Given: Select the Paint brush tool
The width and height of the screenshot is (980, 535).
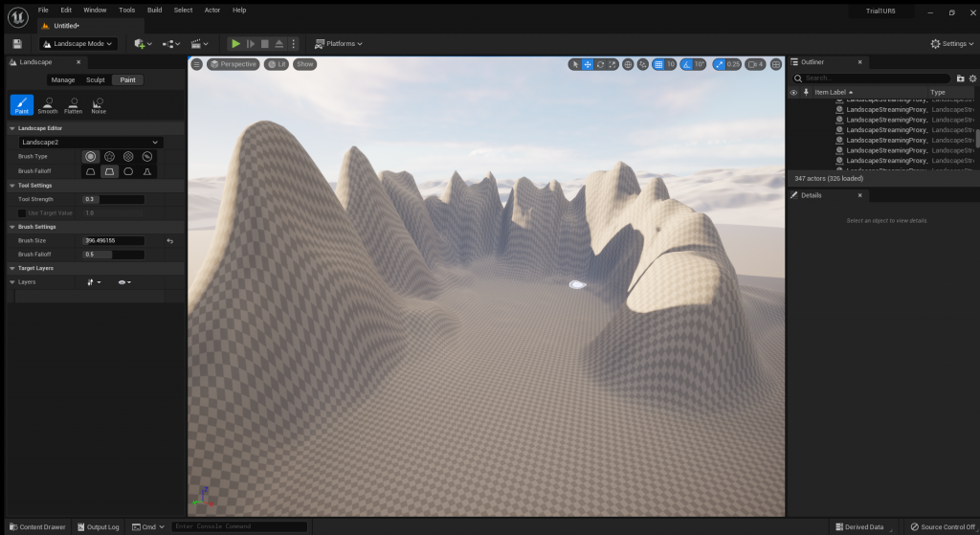Looking at the screenshot, I should click(22, 105).
